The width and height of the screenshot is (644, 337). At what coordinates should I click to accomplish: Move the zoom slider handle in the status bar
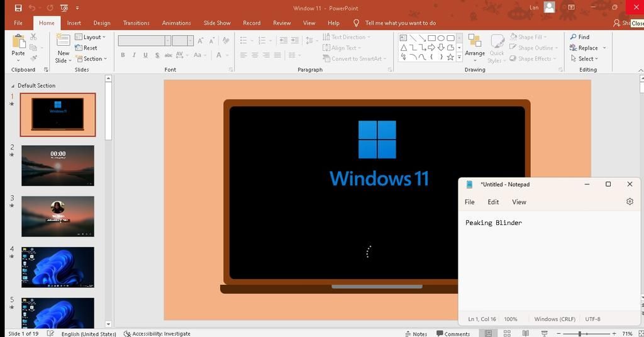coord(579,334)
